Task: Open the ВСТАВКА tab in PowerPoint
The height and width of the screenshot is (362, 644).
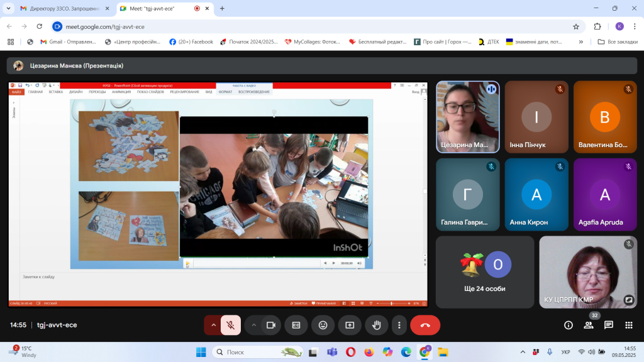Action: tap(56, 92)
